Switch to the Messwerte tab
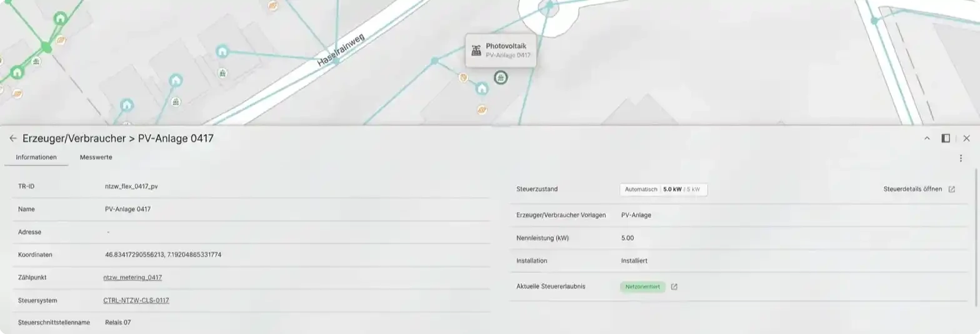The width and height of the screenshot is (980, 334). [96, 157]
